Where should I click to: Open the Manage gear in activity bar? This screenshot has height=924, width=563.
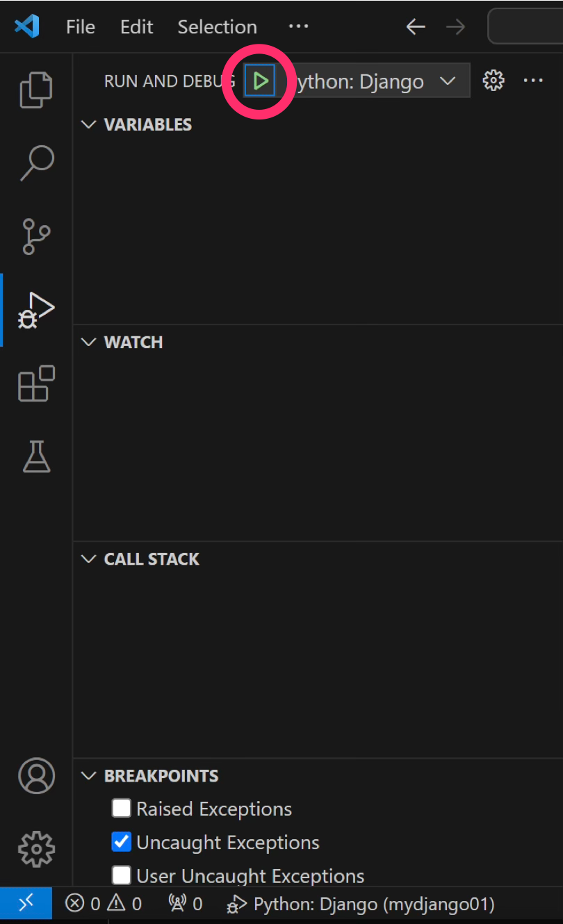36,848
